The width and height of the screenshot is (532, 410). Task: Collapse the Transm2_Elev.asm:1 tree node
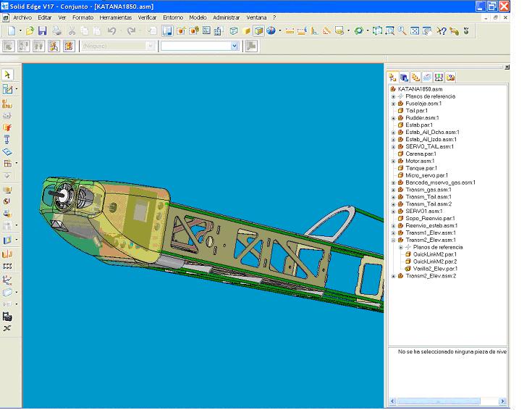394,240
